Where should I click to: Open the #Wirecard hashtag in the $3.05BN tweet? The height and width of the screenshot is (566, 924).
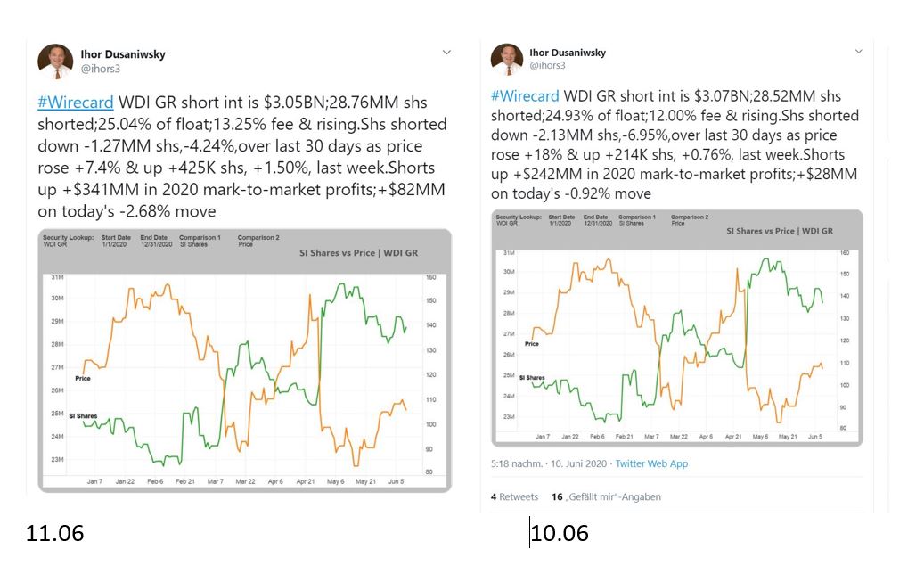click(76, 101)
